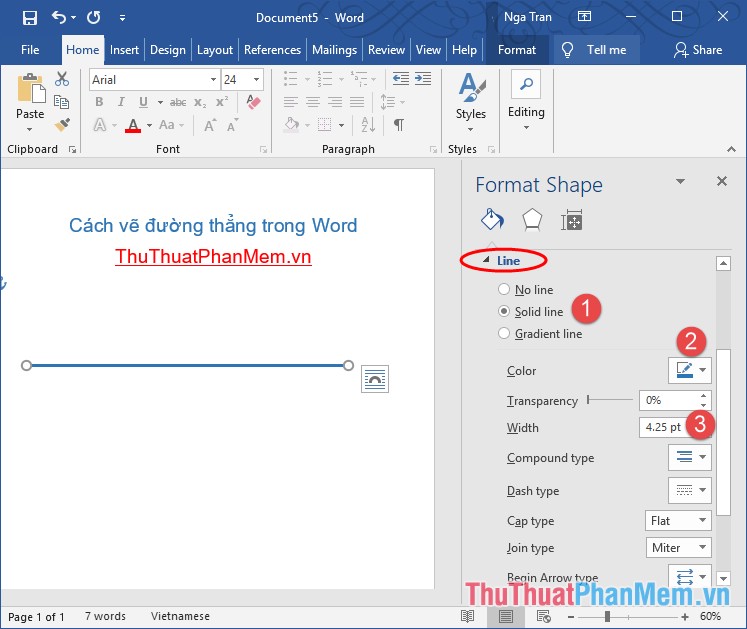
Task: Clear all formatting with eraser icon
Action: 253,101
